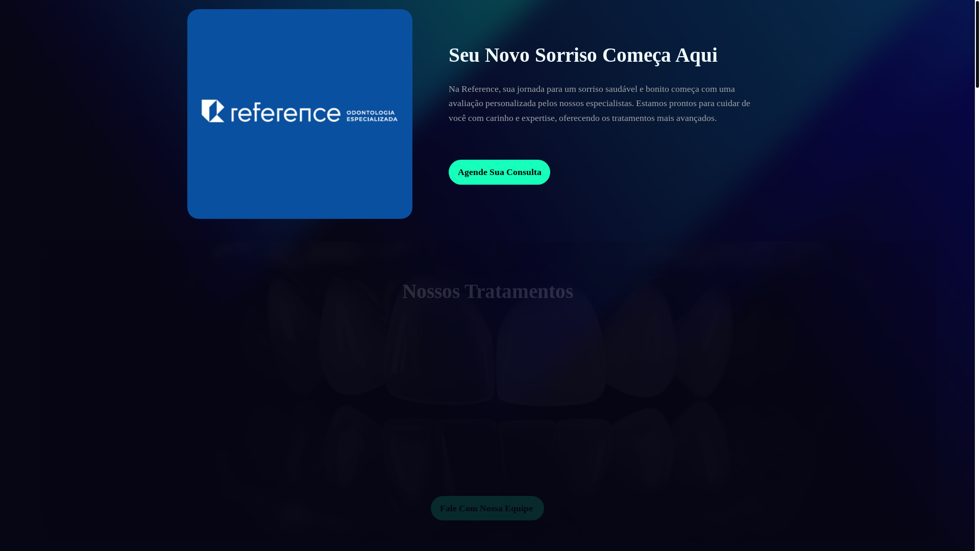980x551 pixels.
Task: Click the paragraph starting Na Reference
Action: click(x=600, y=103)
